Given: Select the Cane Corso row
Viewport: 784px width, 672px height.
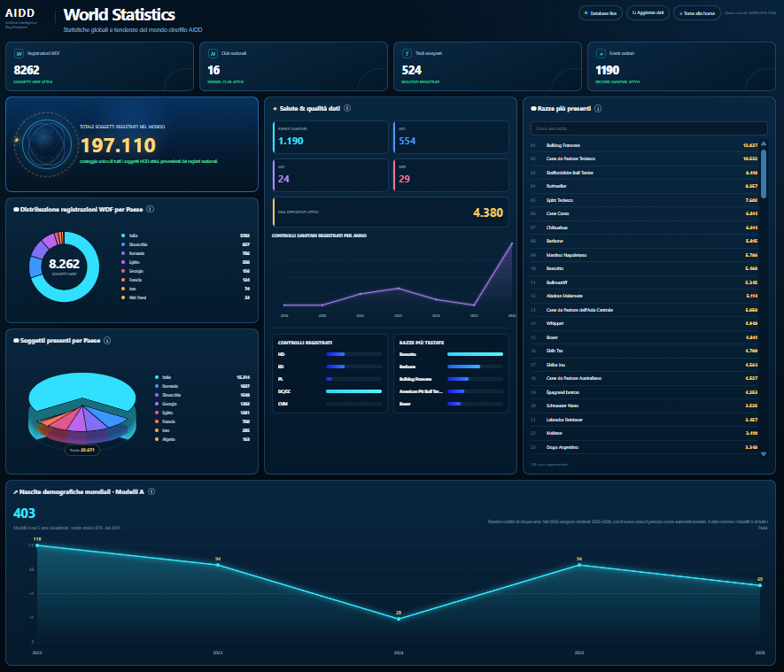Looking at the screenshot, I should point(644,214).
